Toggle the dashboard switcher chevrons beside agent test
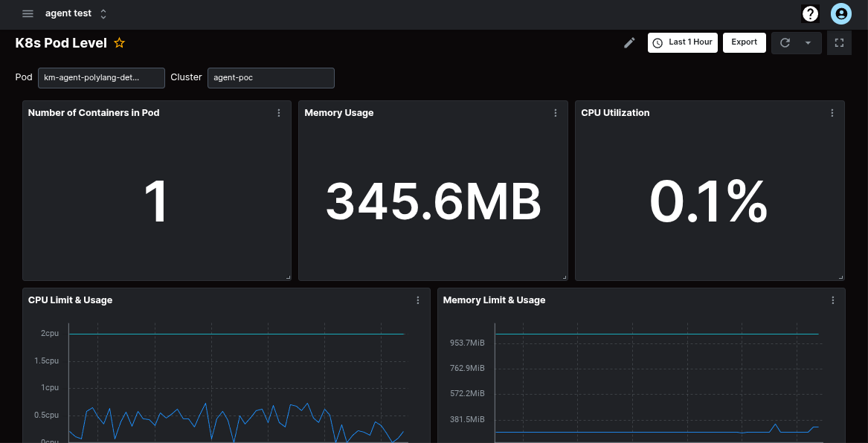Screen dimensions: 868x443 103,13
